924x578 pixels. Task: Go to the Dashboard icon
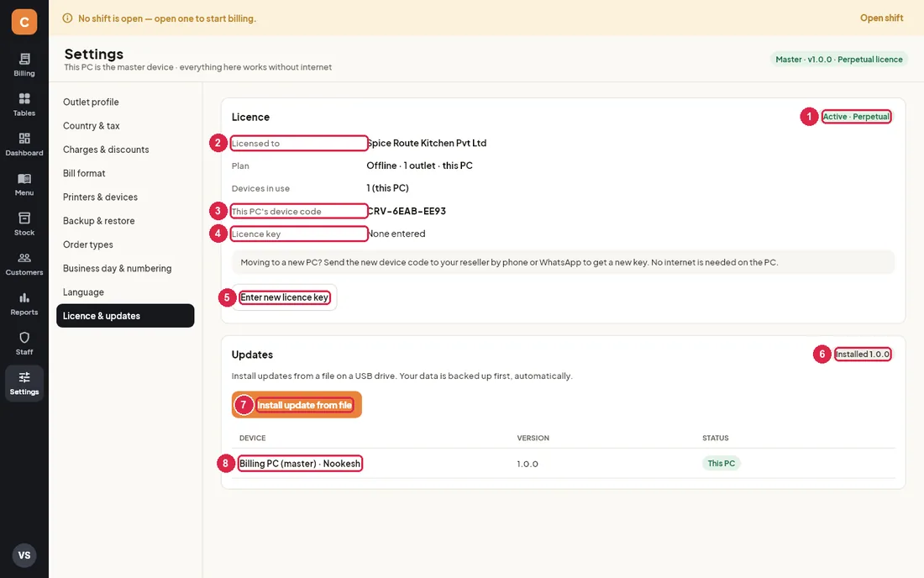(x=24, y=139)
